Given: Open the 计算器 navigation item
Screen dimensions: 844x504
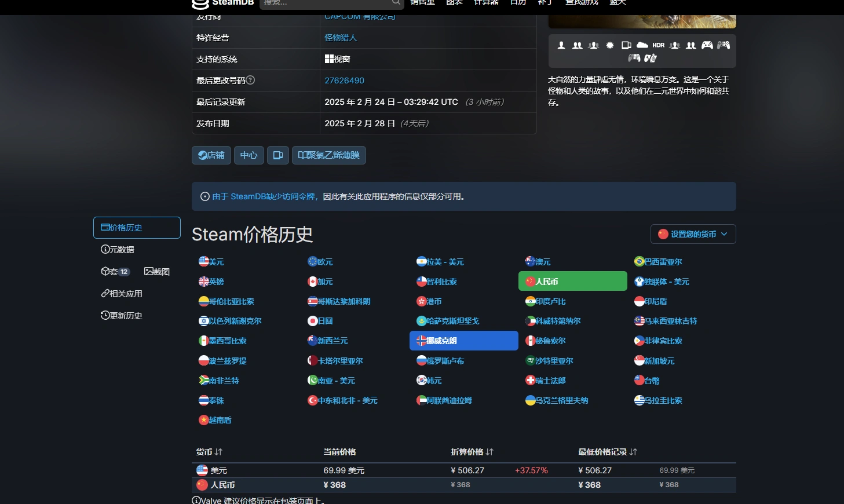Looking at the screenshot, I should (x=485, y=3).
